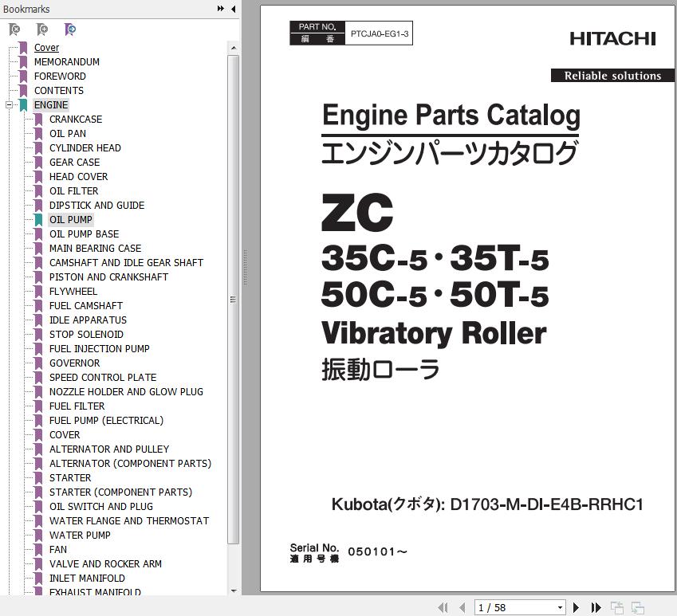Open the Cover bookmark
The image size is (677, 616).
click(x=46, y=48)
